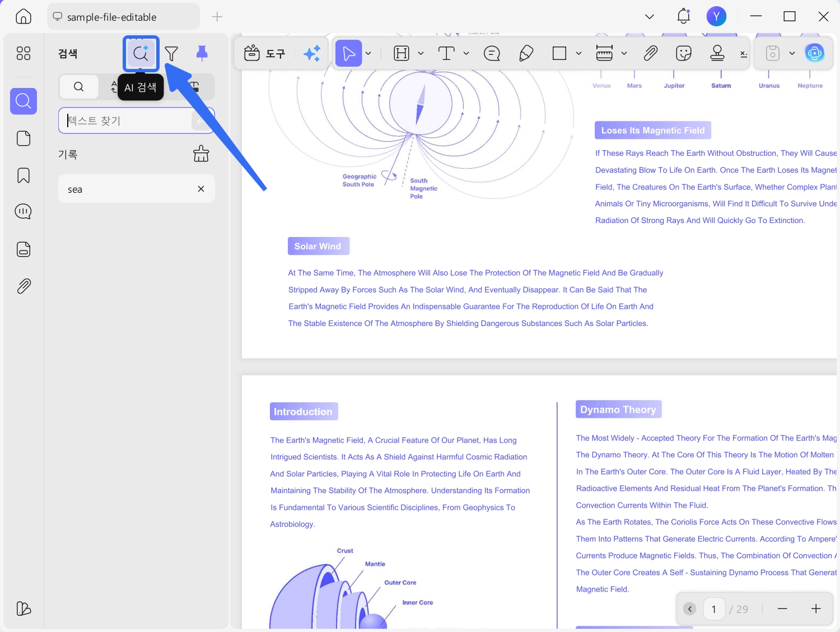Click the 'Astrobiology.' text line
Image resolution: width=840 pixels, height=632 pixels.
(292, 524)
